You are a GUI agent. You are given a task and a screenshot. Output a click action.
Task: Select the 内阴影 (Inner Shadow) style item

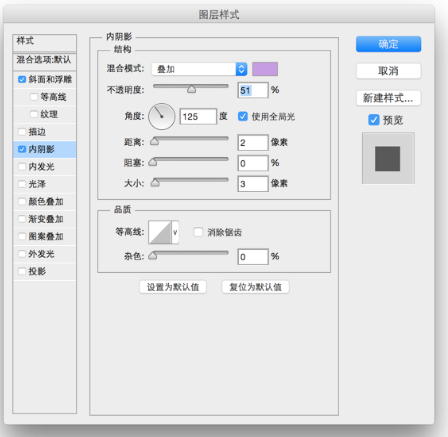click(x=45, y=149)
